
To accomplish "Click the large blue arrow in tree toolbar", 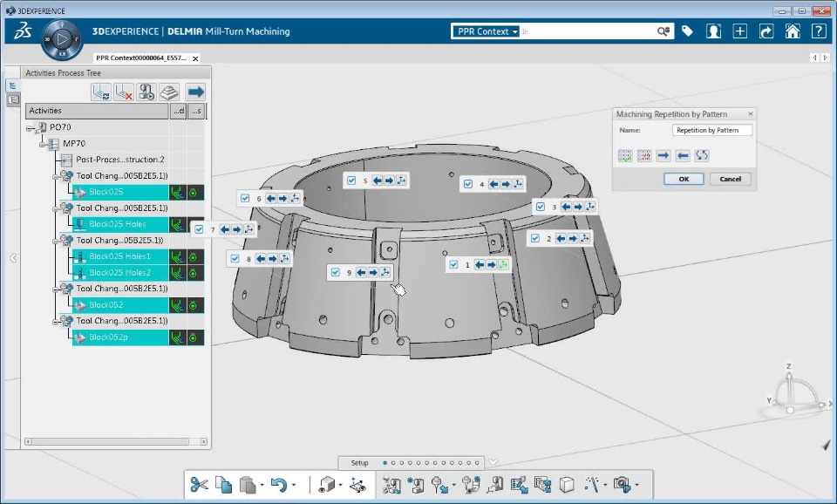I will click(195, 92).
